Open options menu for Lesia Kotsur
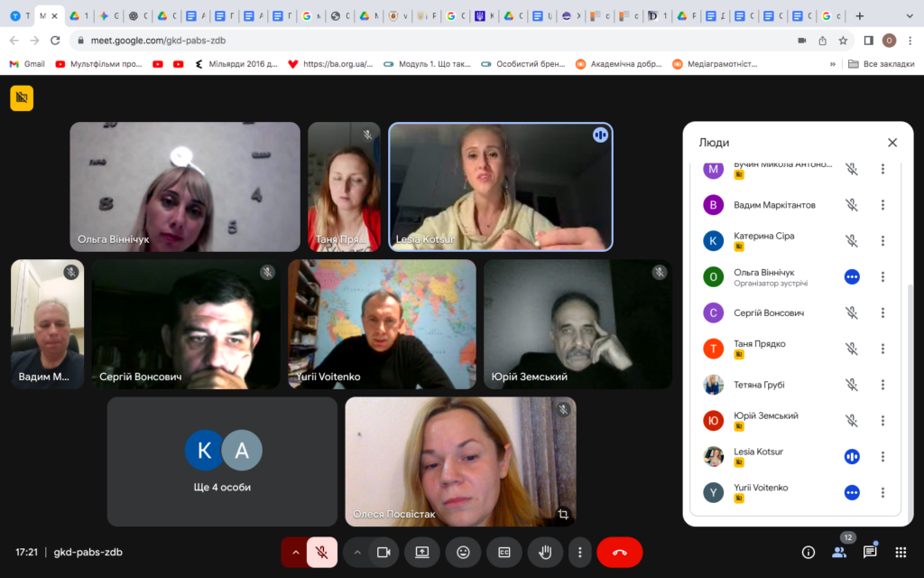Image resolution: width=924 pixels, height=578 pixels. tap(882, 457)
